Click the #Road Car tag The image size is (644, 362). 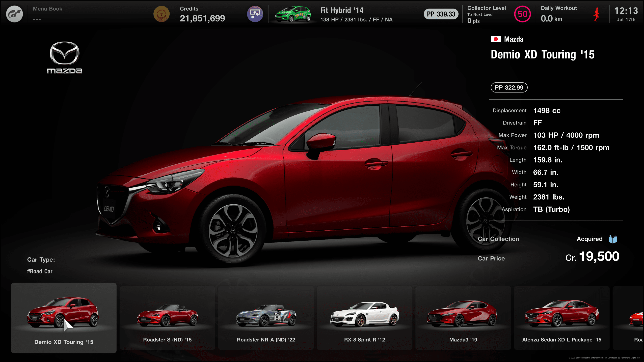[x=40, y=271]
